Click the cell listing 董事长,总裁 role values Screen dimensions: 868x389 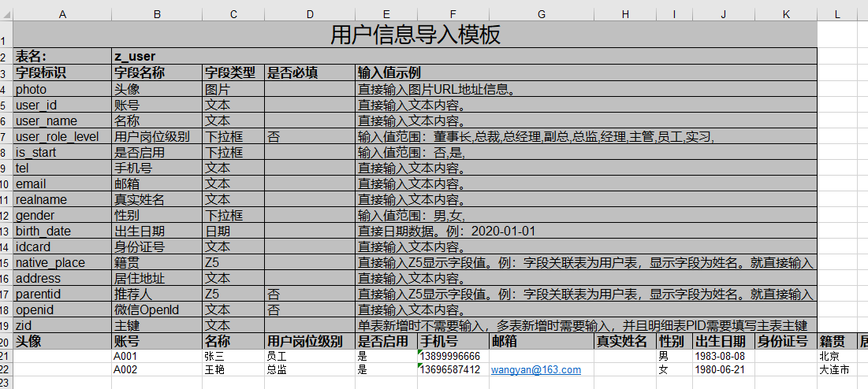[587, 136]
